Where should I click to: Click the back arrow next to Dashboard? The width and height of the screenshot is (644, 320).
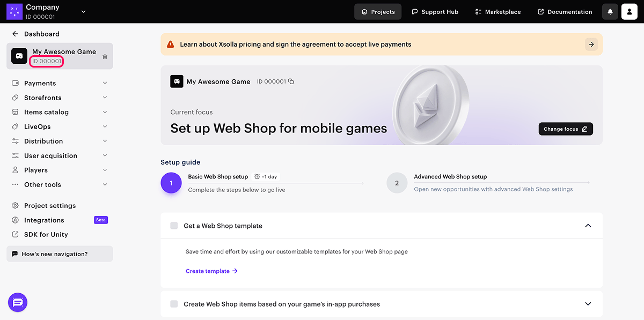pyautogui.click(x=15, y=34)
